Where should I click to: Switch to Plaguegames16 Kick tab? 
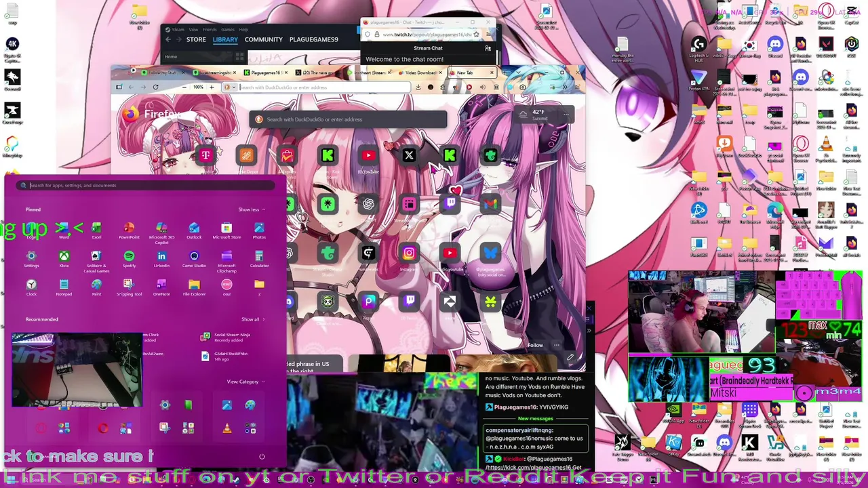point(266,73)
